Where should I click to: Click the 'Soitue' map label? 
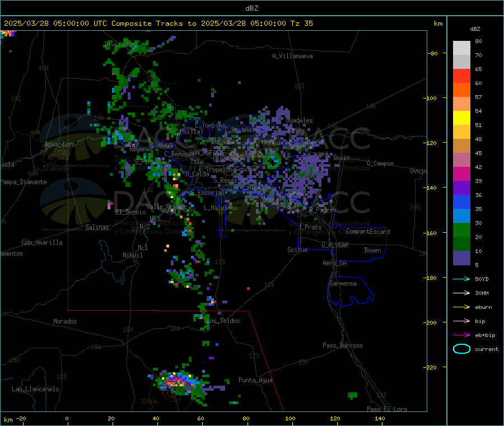coord(297,250)
